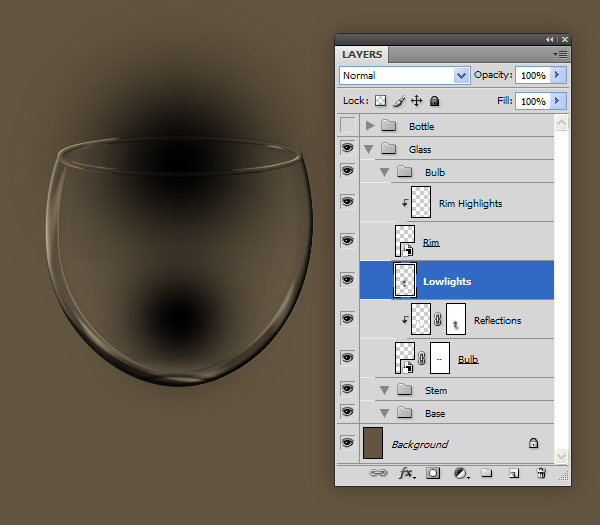This screenshot has height=525, width=600.
Task: Click lock image pixels brush icon
Action: (399, 101)
